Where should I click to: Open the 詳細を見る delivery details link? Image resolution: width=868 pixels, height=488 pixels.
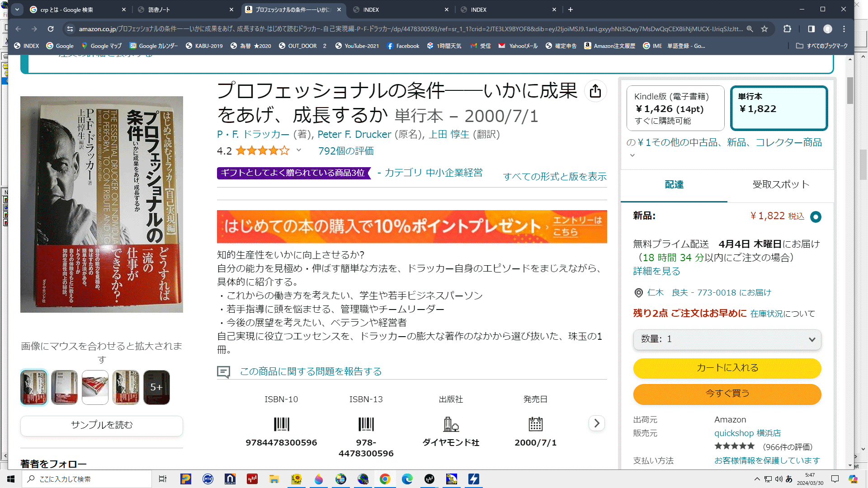click(656, 272)
